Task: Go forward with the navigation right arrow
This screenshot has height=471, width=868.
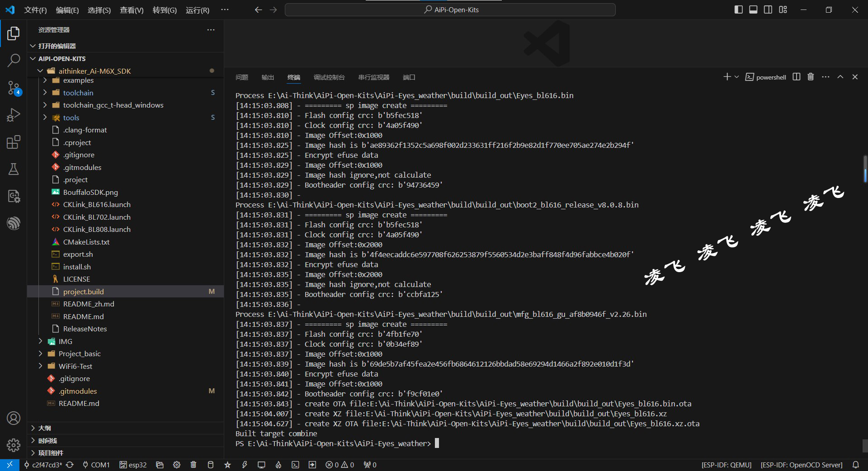Action: tap(273, 10)
